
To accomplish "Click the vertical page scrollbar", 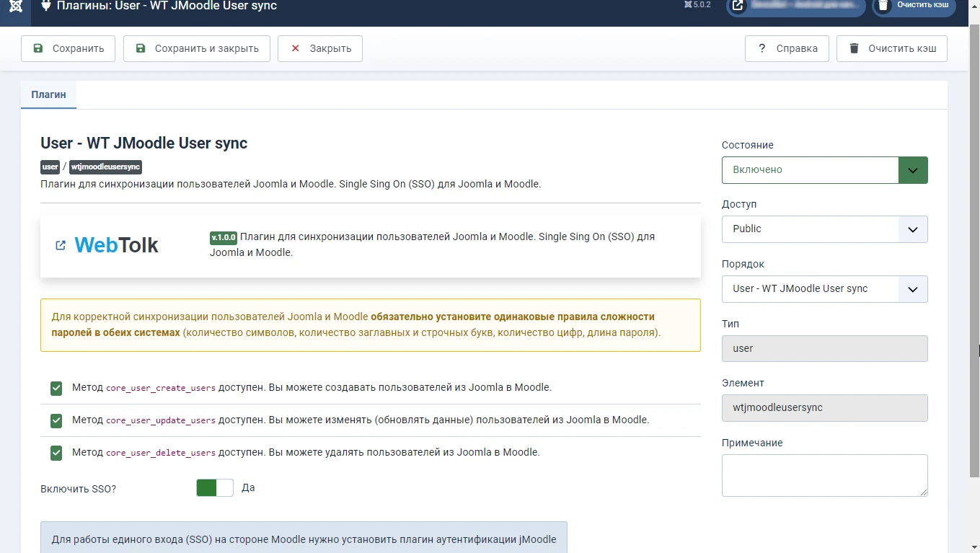I will click(x=974, y=252).
